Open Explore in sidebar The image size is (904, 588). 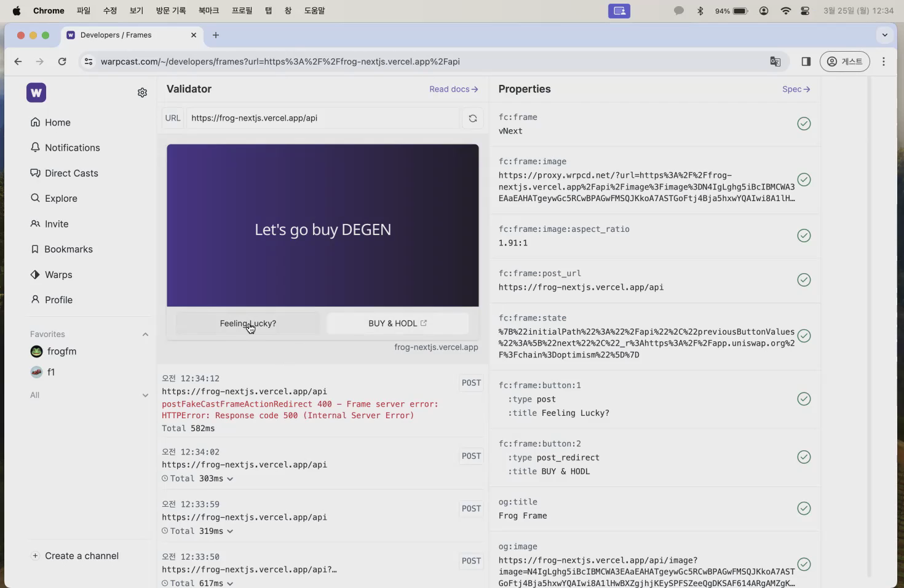[54, 198]
